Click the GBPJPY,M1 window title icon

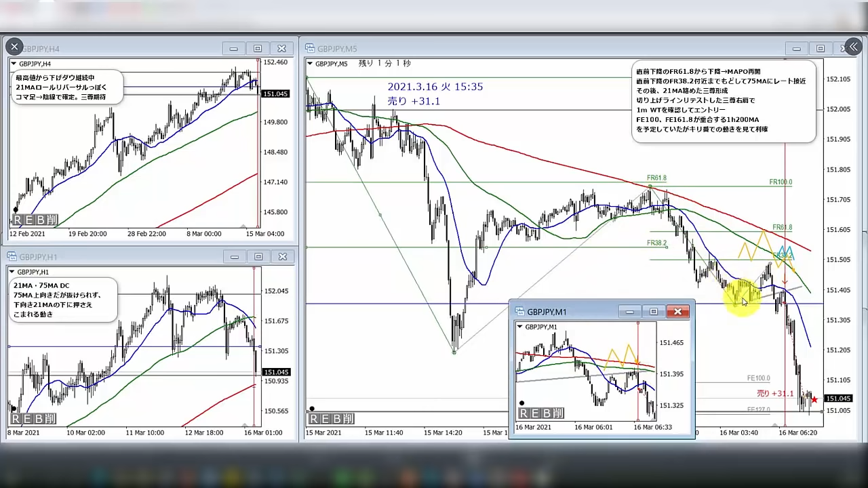[x=519, y=312]
